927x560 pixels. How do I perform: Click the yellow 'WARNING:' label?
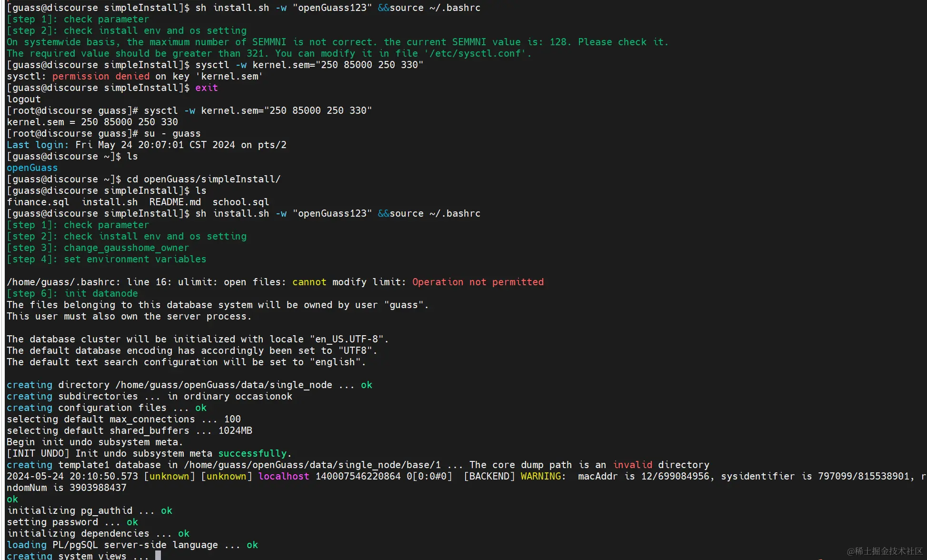click(x=543, y=476)
